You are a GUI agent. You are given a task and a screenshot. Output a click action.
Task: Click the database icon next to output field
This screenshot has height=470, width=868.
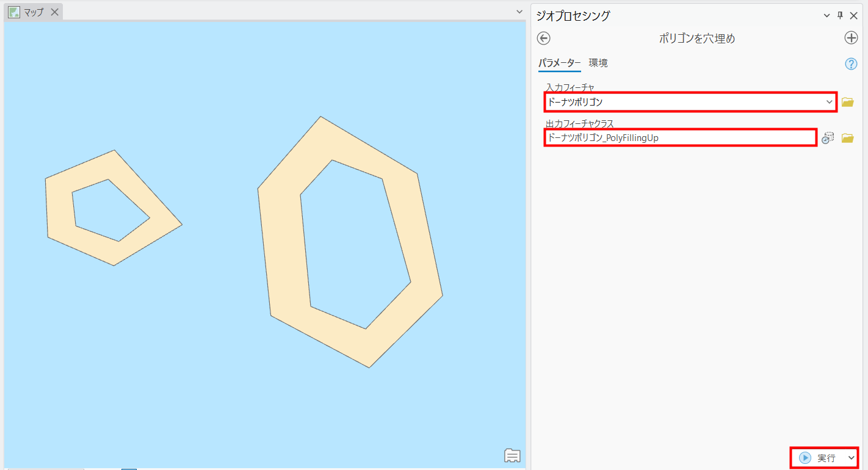[x=828, y=138]
